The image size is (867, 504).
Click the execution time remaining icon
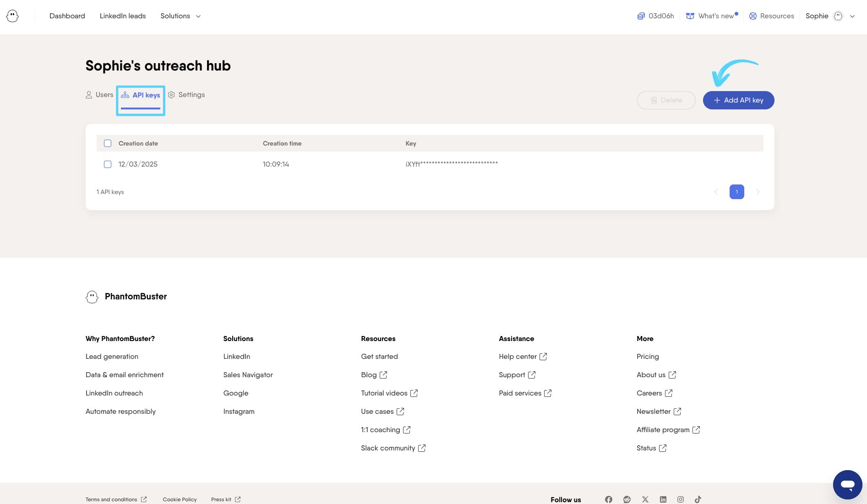click(641, 16)
